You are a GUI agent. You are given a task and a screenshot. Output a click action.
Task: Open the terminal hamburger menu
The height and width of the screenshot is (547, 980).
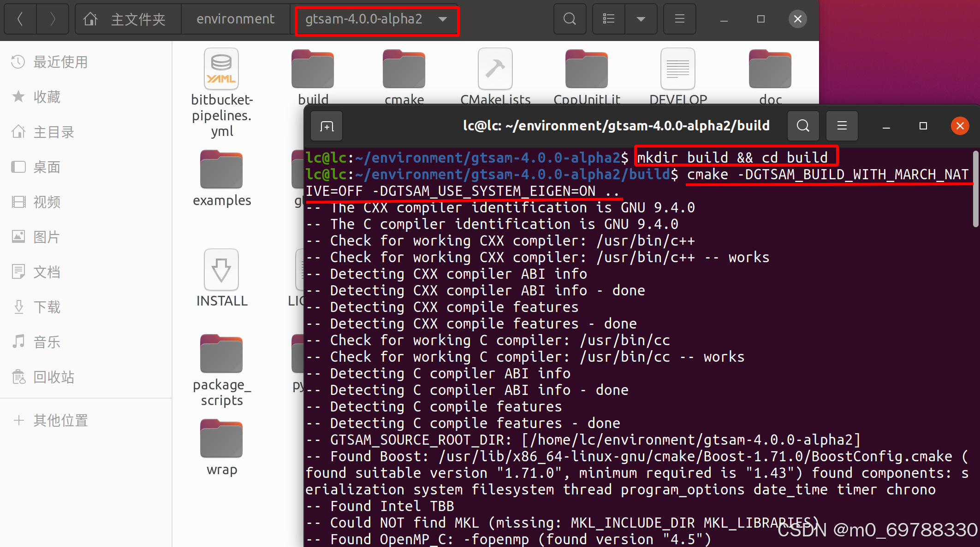(842, 126)
